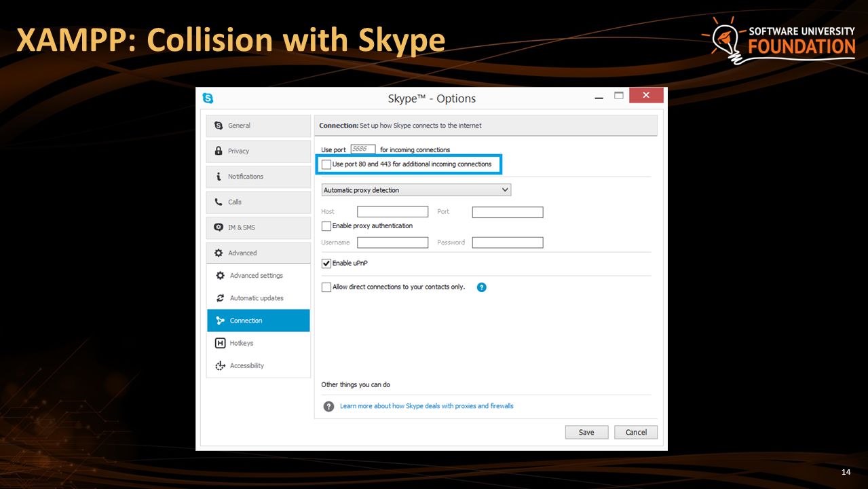This screenshot has width=868, height=489.
Task: Click the Hotkeys H icon
Action: click(221, 343)
